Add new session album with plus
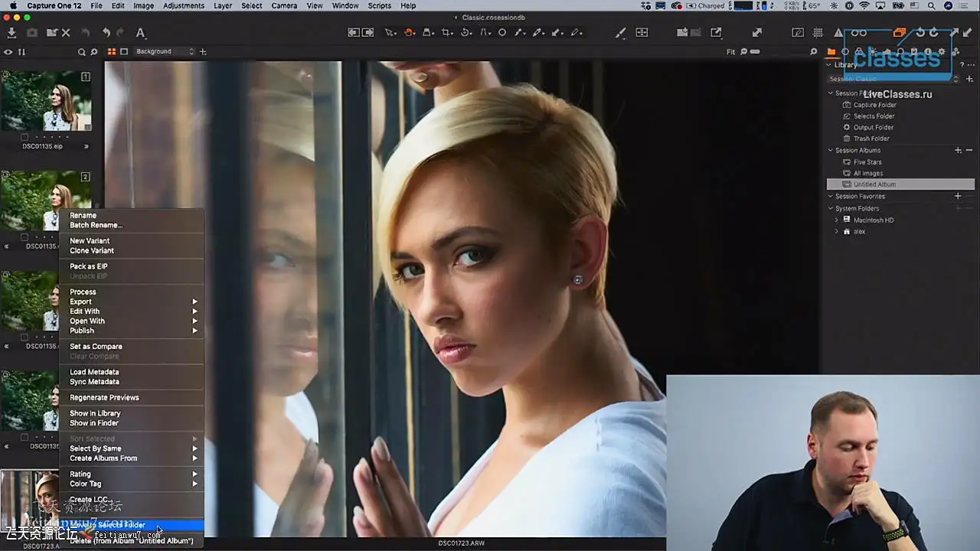Screen dimensions: 980x551 pyautogui.click(x=958, y=150)
